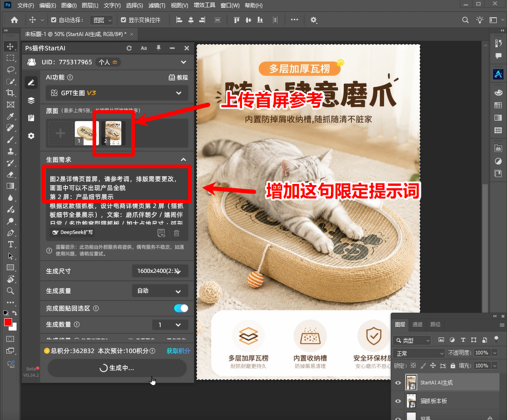Open the 不透明度 100% opacity slider arrow

click(495, 353)
